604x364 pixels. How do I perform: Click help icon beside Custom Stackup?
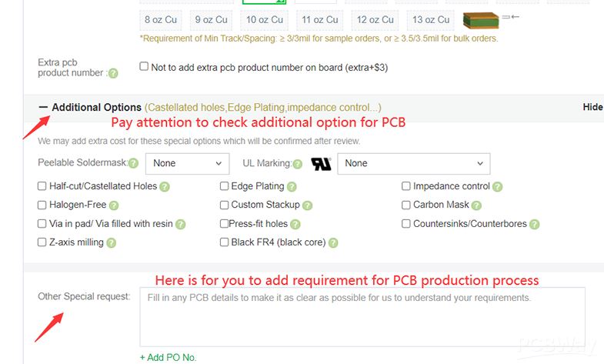[x=308, y=205]
